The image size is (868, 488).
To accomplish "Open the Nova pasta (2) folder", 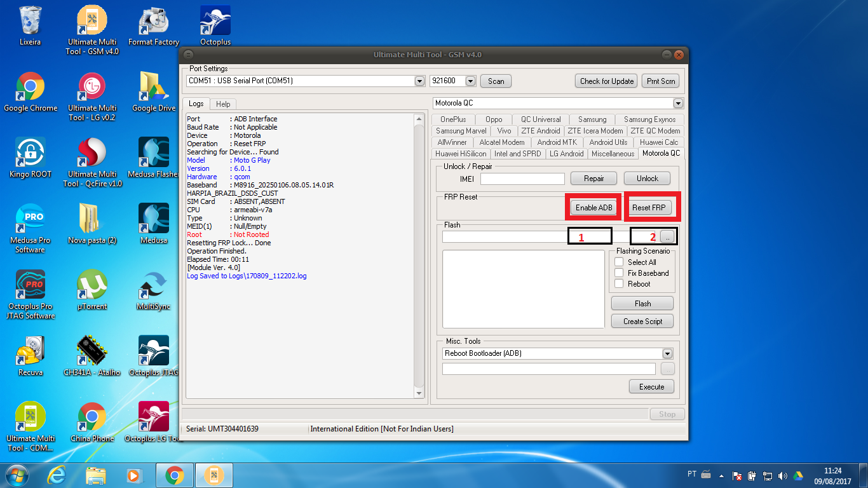I will click(x=92, y=224).
